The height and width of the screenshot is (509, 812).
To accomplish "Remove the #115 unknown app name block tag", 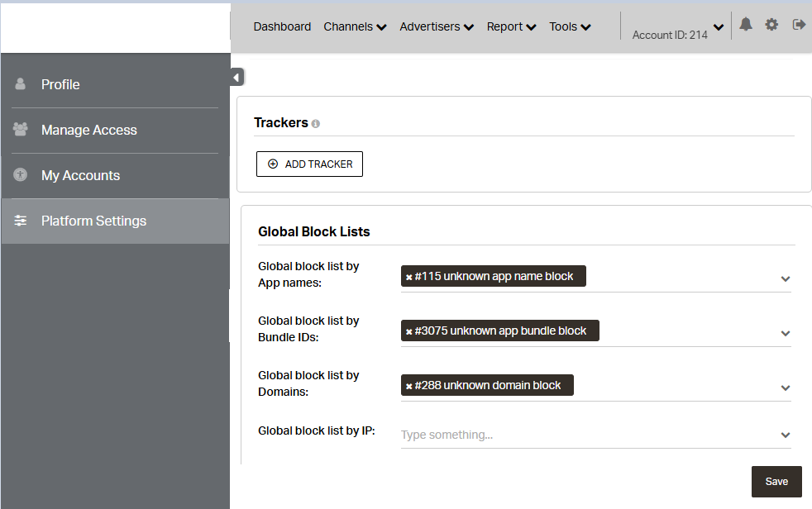I will [408, 277].
